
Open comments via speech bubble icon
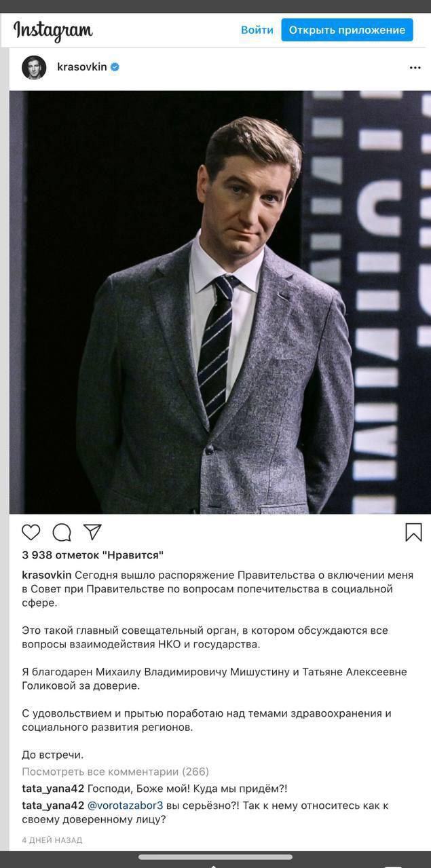click(62, 532)
